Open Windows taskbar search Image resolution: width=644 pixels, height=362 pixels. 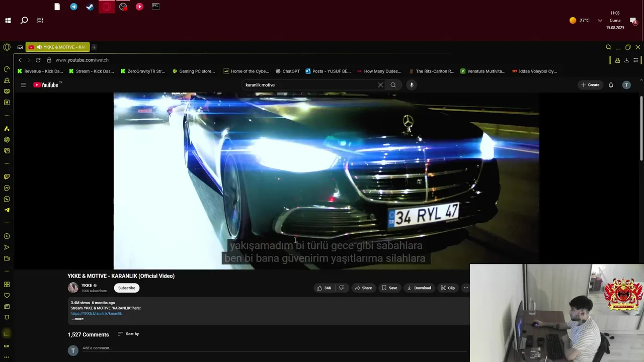coord(24,21)
